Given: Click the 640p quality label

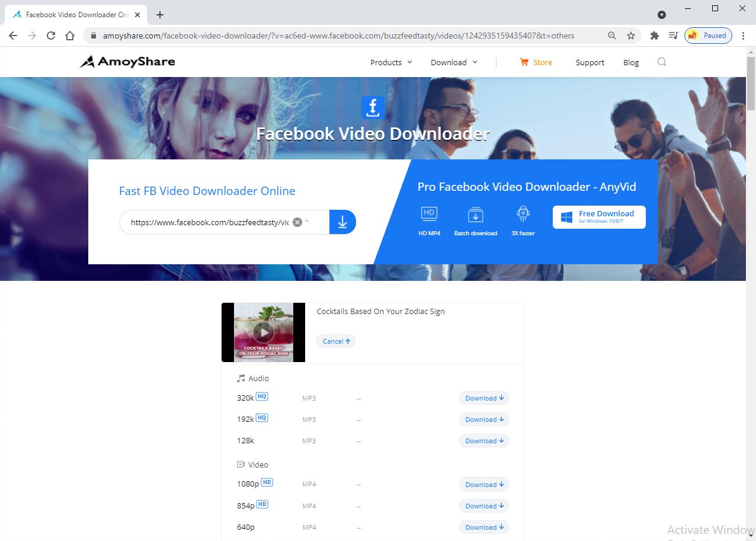Looking at the screenshot, I should (246, 527).
